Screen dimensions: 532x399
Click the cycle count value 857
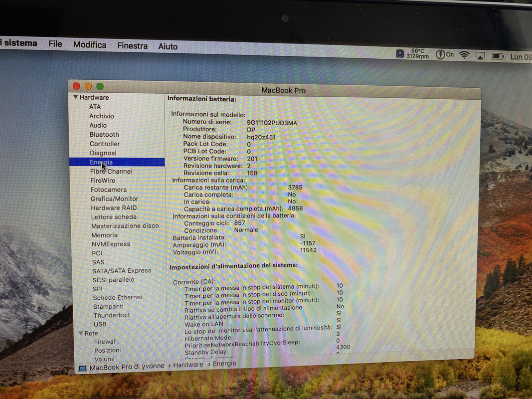coord(239,223)
